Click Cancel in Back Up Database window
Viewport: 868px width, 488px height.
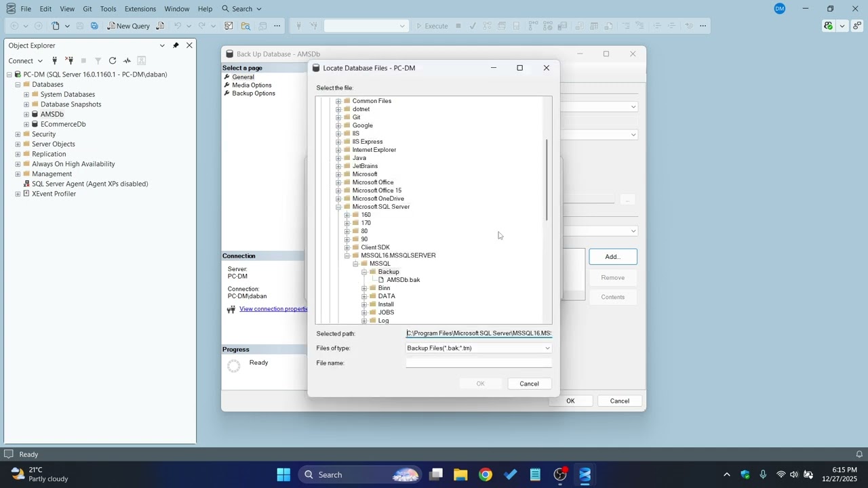point(620,401)
